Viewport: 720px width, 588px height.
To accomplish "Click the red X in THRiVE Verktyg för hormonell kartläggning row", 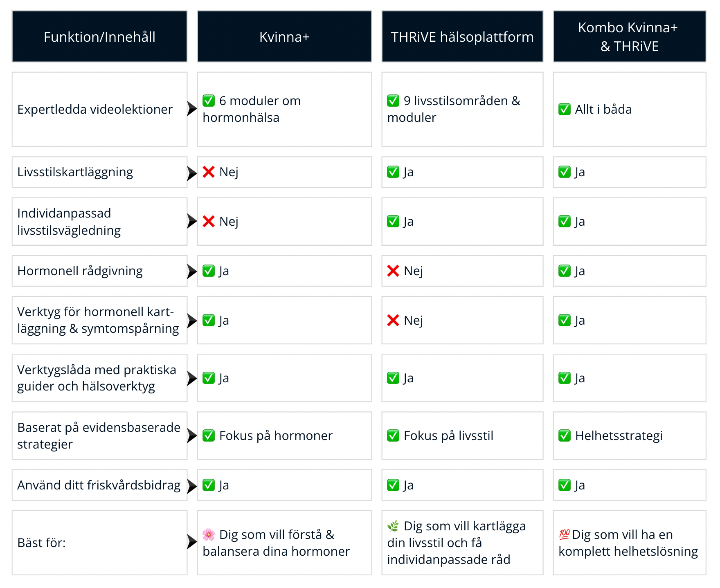I will coord(393,320).
